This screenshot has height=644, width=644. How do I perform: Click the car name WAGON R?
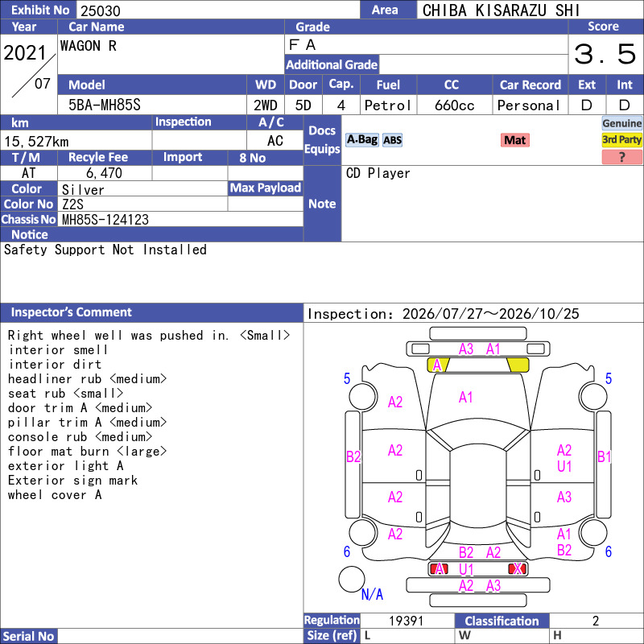pyautogui.click(x=89, y=46)
